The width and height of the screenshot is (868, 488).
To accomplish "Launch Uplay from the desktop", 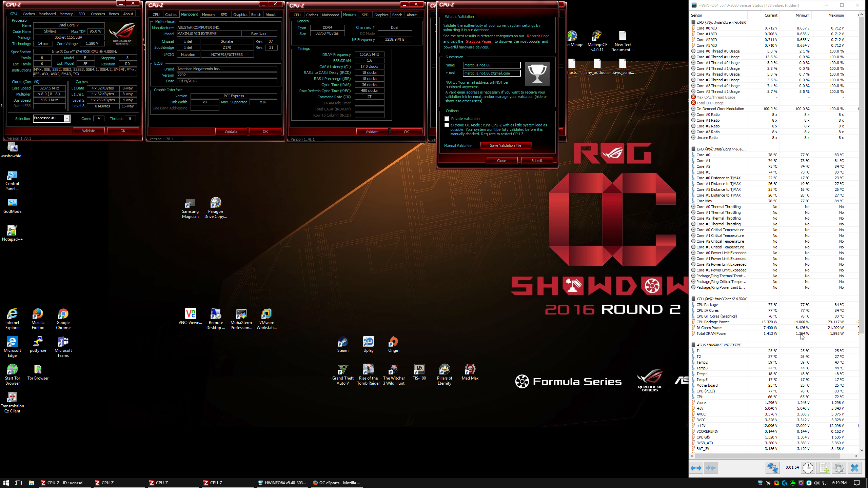I will click(368, 344).
